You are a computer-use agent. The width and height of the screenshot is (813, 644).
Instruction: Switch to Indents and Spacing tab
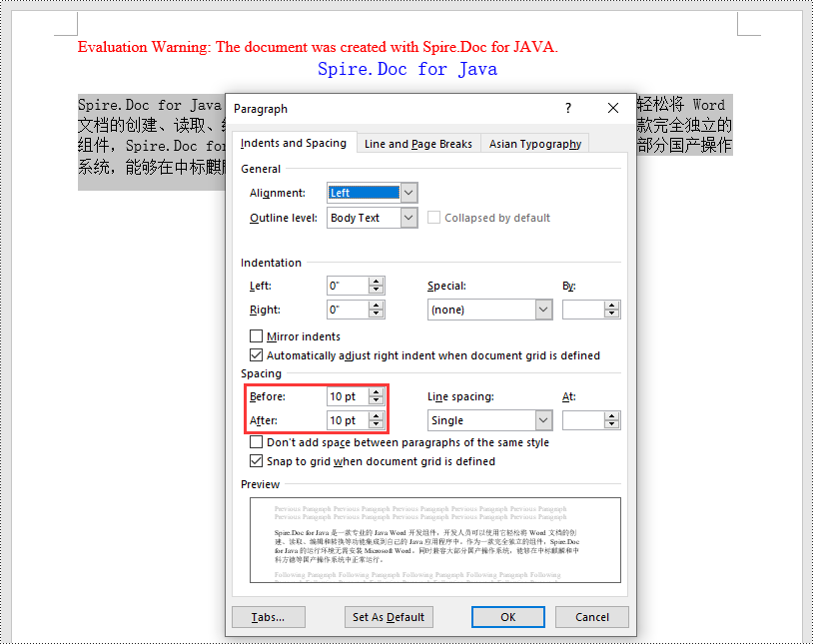(294, 143)
